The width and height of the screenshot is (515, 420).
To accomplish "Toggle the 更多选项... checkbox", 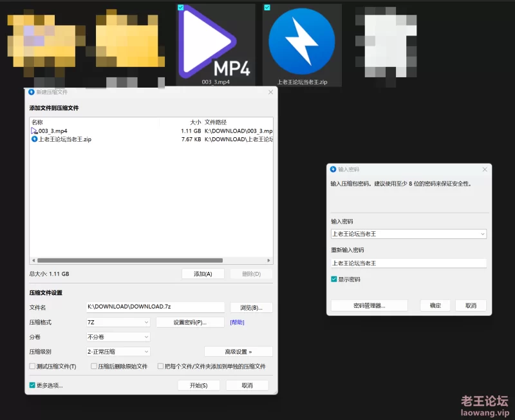I will click(x=32, y=385).
